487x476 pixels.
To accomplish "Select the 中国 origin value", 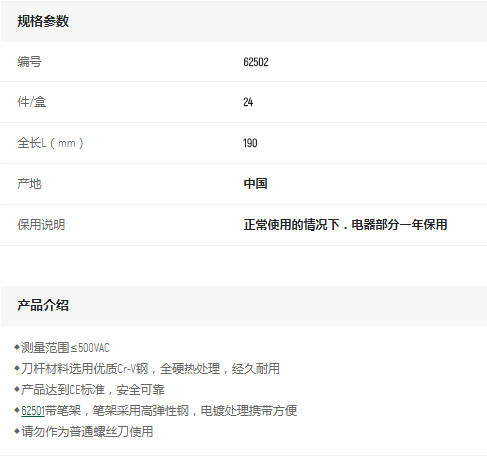I will 255,184.
